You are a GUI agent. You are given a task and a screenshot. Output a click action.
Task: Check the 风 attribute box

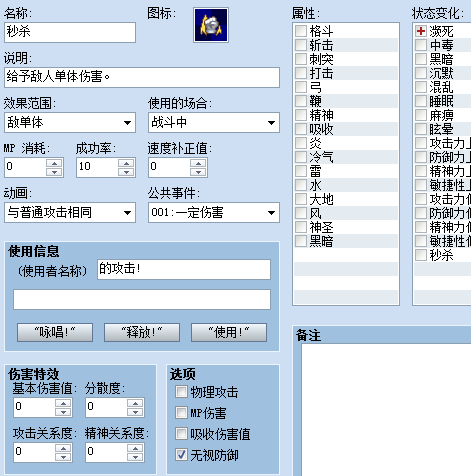coord(301,213)
